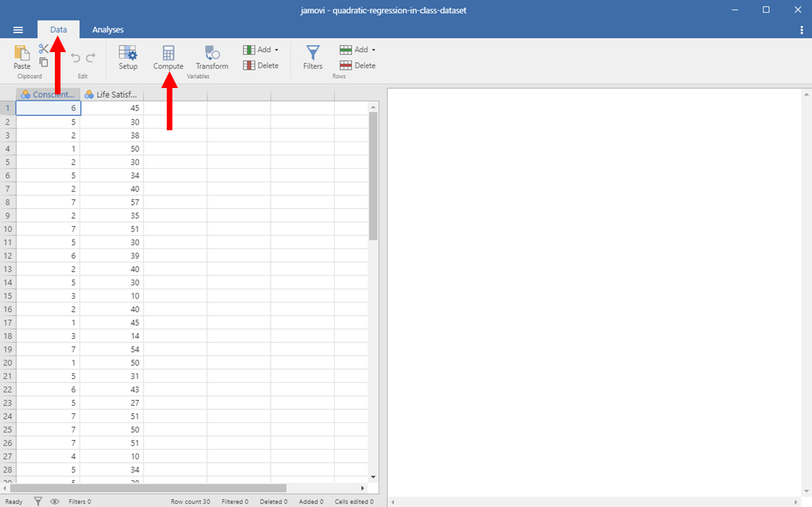Open variable Setup
812x507 pixels.
click(x=128, y=57)
